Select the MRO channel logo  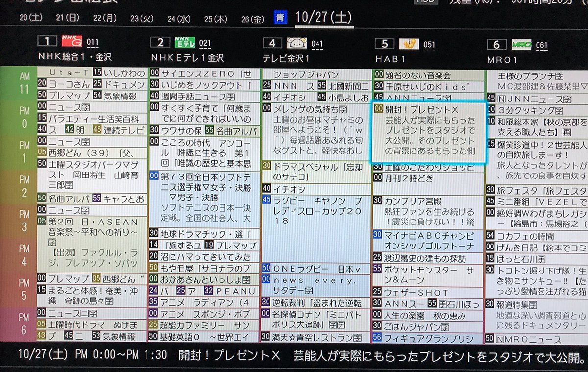(521, 45)
